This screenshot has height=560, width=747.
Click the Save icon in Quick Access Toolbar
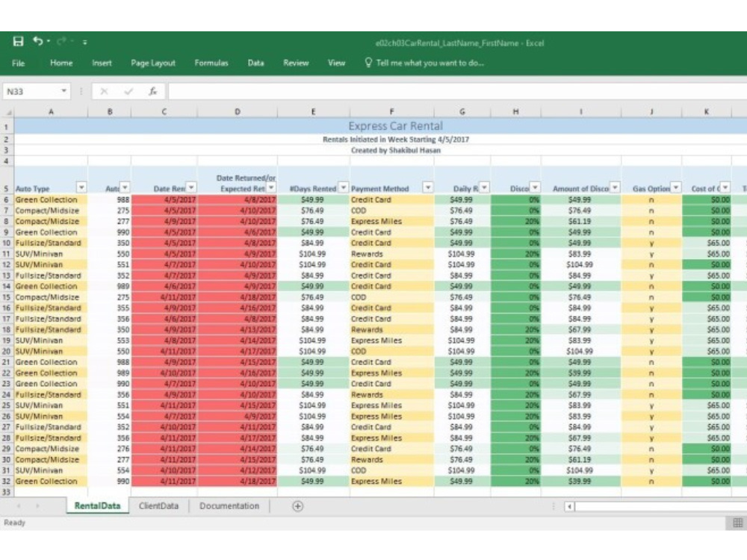(18, 41)
